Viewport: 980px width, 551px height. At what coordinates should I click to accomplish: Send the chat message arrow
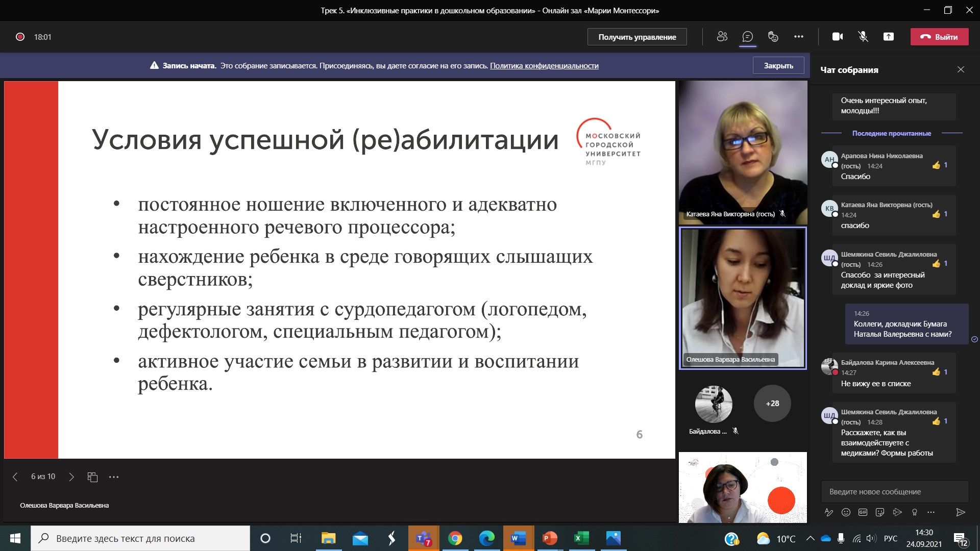(960, 512)
